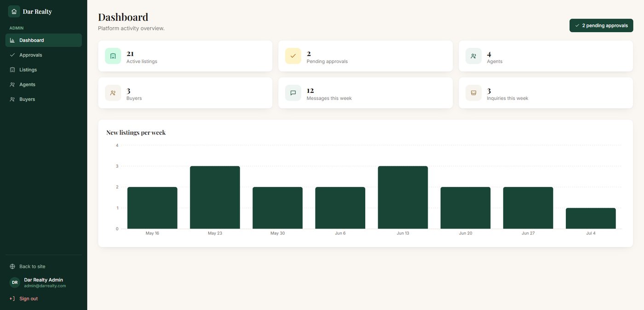Click the Pending approvals card label

[327, 62]
